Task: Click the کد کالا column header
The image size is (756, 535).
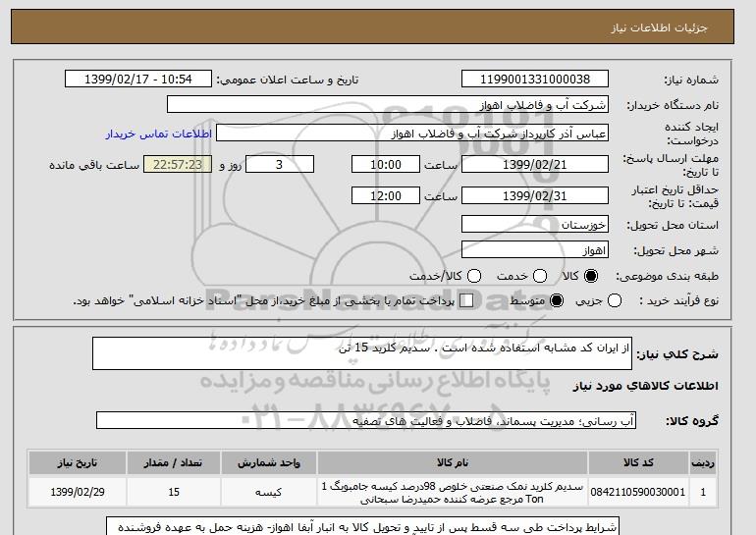Action: click(638, 462)
